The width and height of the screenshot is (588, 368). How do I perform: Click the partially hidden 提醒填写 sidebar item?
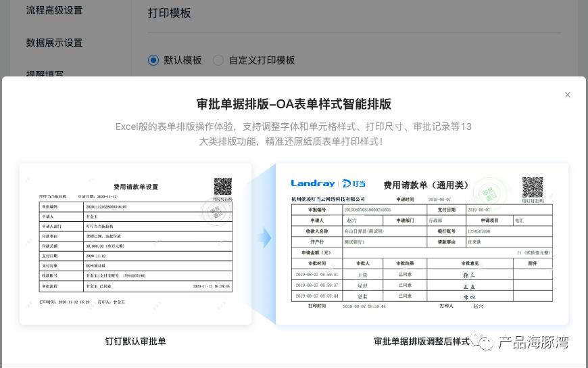pyautogui.click(x=45, y=73)
